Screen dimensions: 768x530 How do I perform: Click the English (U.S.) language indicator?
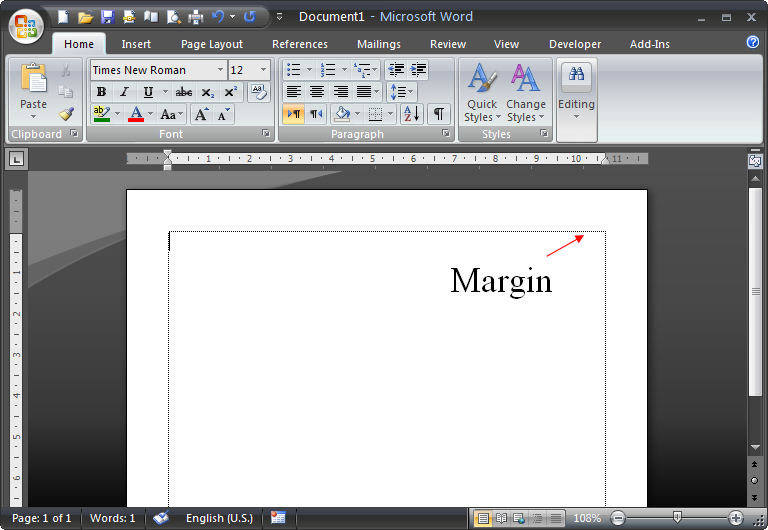219,518
